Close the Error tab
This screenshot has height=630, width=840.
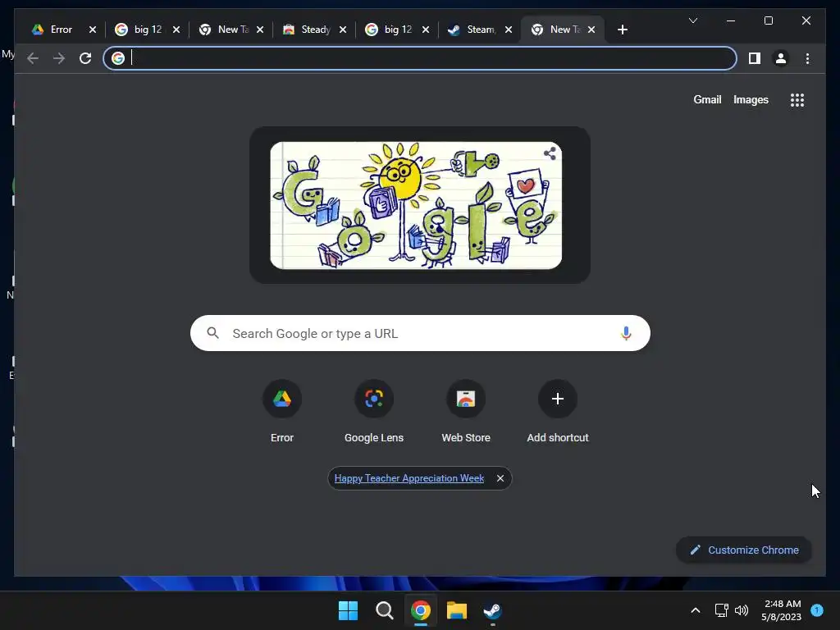[x=93, y=30]
